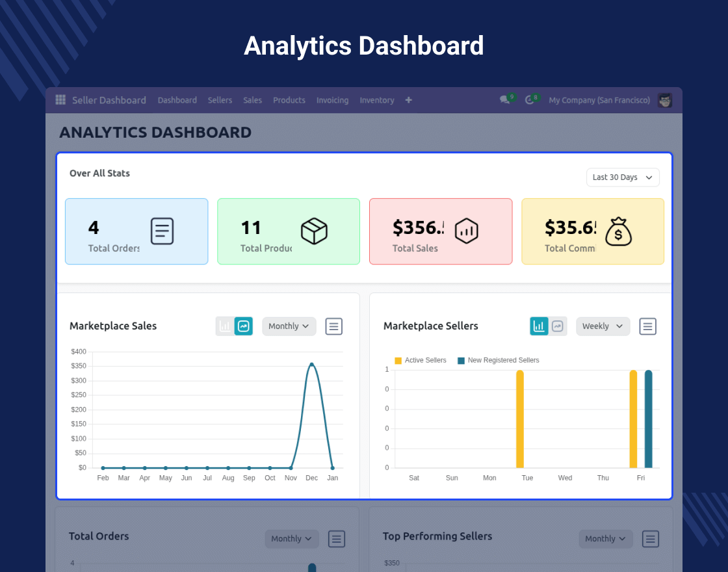
Task: Click the Total Orders document icon
Action: [162, 231]
